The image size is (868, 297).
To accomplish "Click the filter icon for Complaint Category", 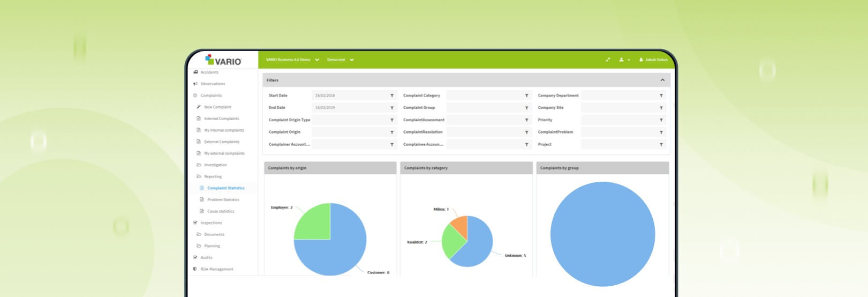I will pos(527,96).
